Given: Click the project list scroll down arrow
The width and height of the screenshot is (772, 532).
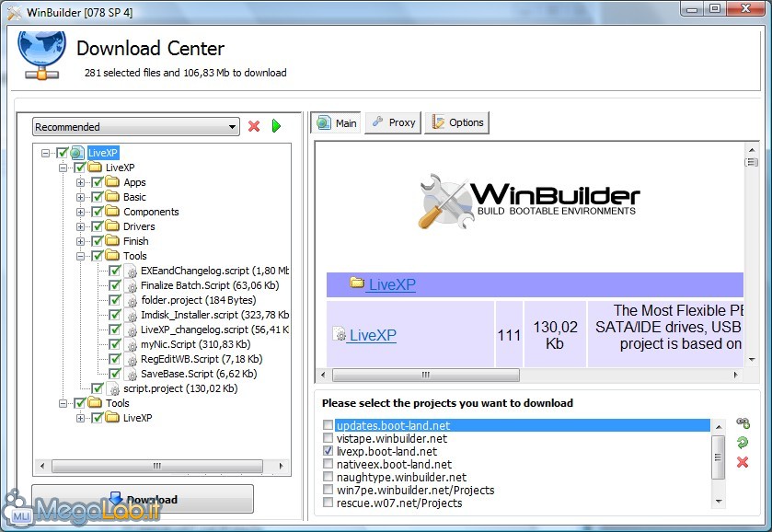Looking at the screenshot, I should tap(719, 502).
